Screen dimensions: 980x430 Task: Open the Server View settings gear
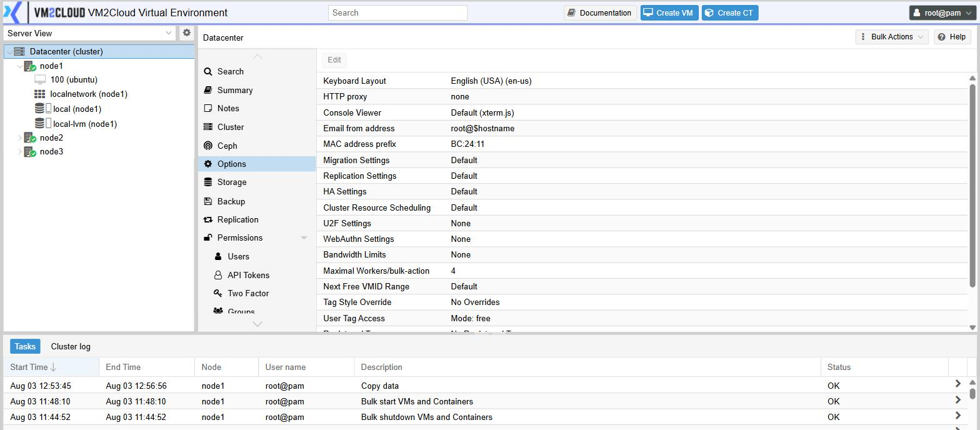pos(186,33)
